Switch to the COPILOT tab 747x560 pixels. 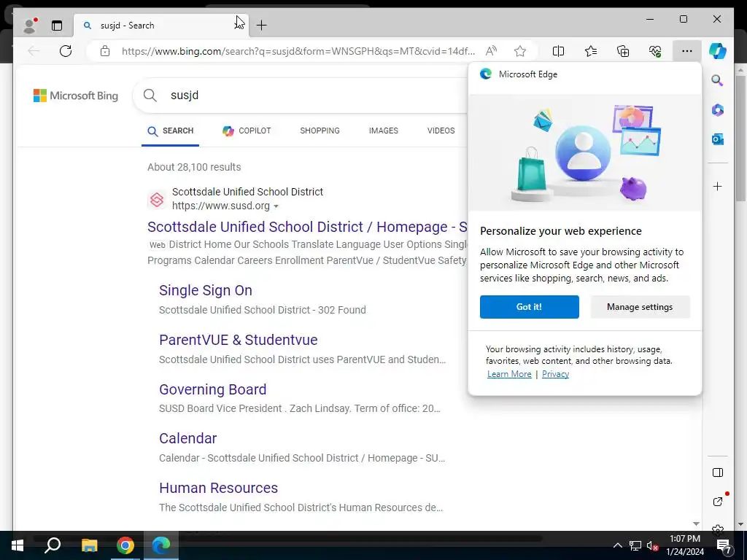pyautogui.click(x=247, y=131)
